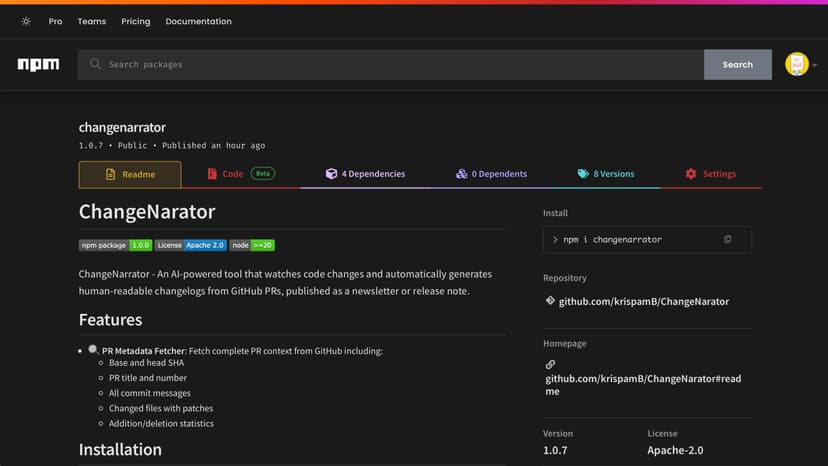The image size is (828, 466).
Task: Click the Versions tag icon
Action: tap(583, 174)
